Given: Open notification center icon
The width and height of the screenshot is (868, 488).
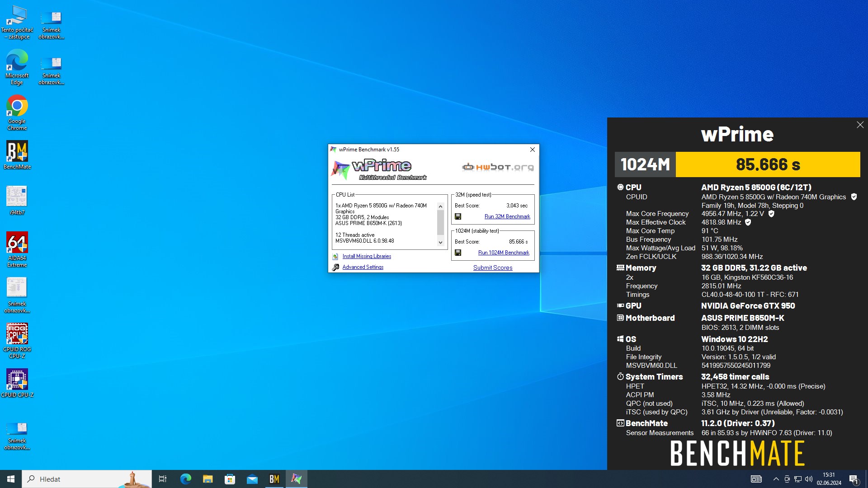Looking at the screenshot, I should (854, 479).
